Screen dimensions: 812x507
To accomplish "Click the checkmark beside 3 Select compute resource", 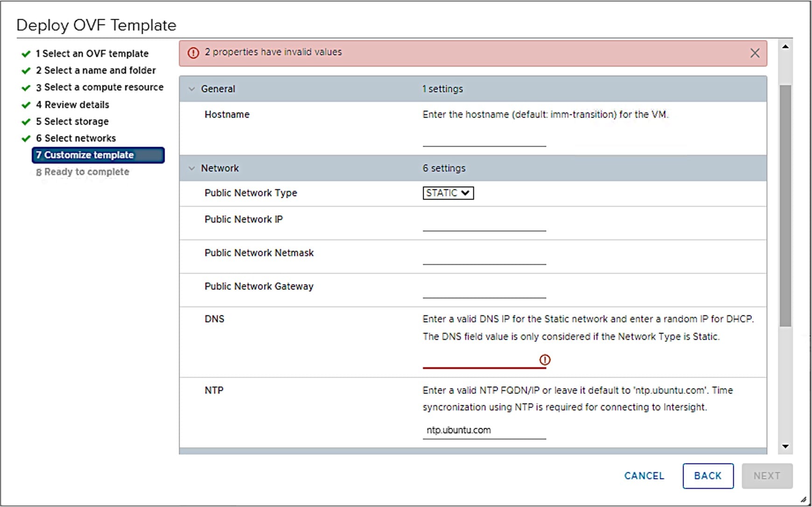I will (x=25, y=87).
